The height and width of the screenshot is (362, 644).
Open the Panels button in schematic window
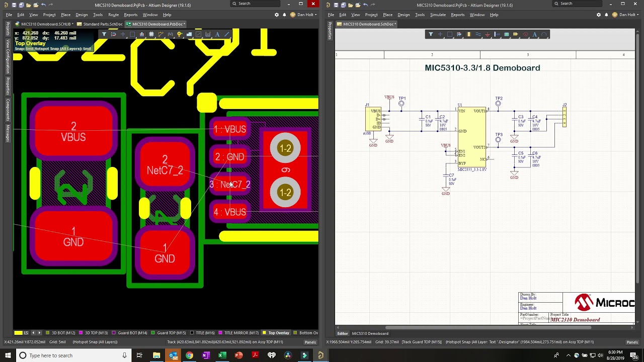pos(632,342)
